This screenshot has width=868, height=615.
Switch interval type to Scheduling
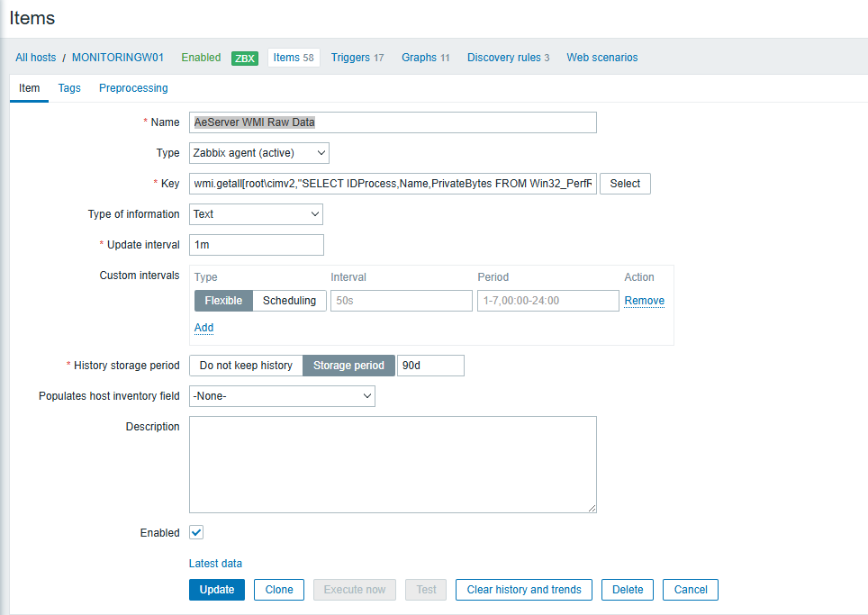point(289,301)
